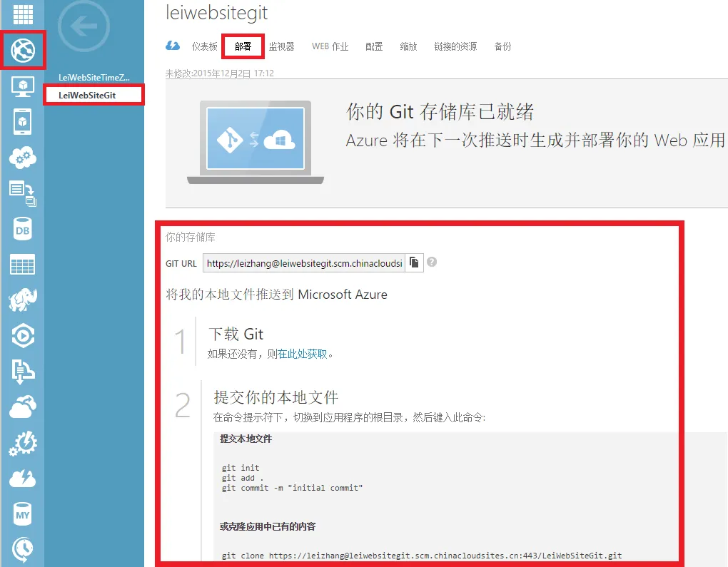Click the 在此处获取 download Git link
The image size is (728, 567).
pyautogui.click(x=302, y=354)
